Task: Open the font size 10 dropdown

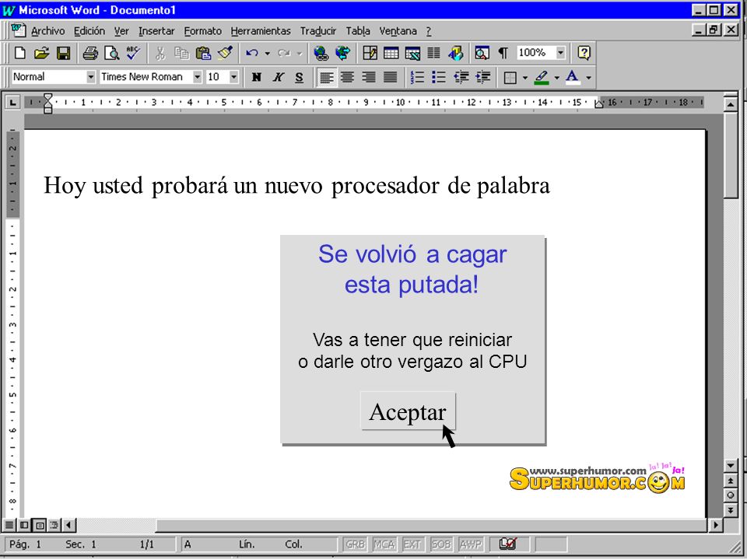Action: click(233, 77)
